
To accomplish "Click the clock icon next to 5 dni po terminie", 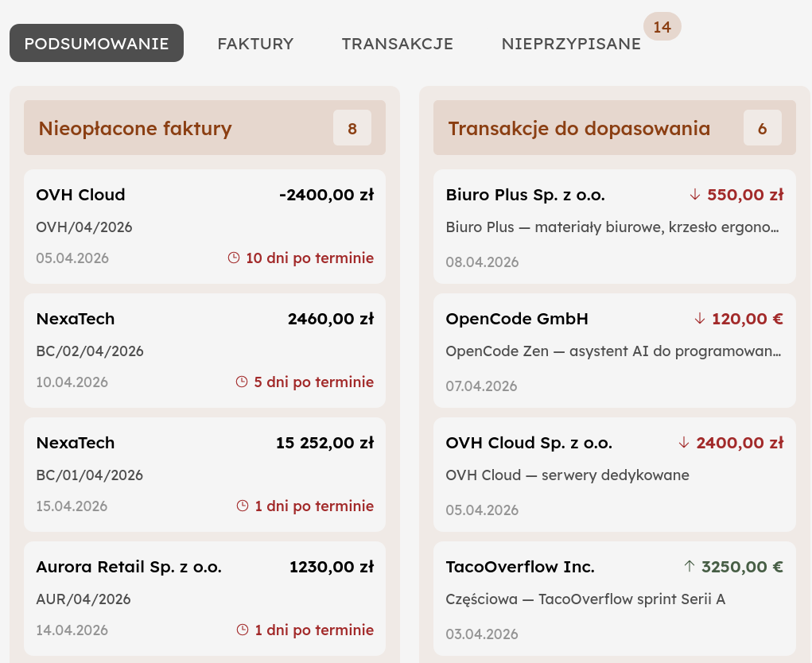I will point(242,382).
